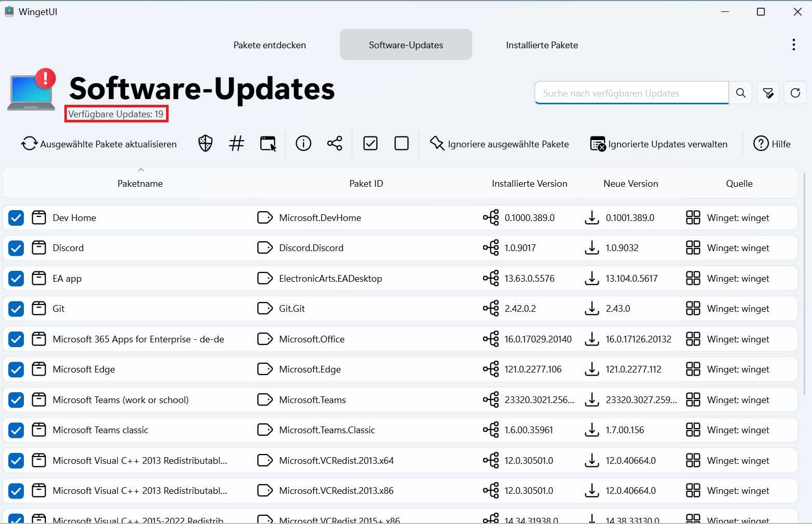Click the Microsoft.DevHome package ID text
This screenshot has width=812, height=524.
[x=320, y=218]
